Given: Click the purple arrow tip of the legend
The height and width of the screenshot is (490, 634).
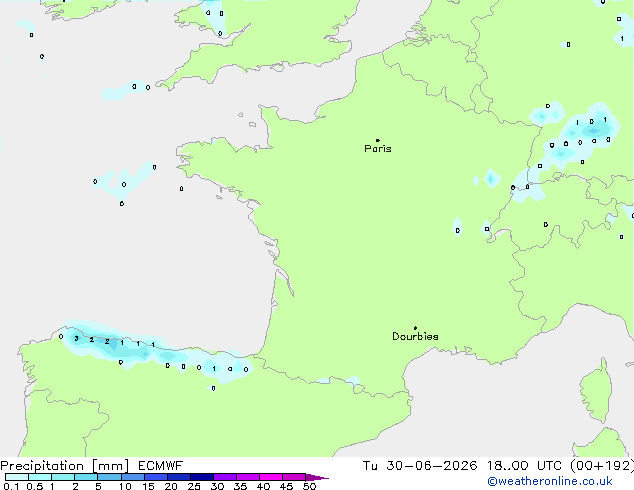Looking at the screenshot, I should (317, 477).
